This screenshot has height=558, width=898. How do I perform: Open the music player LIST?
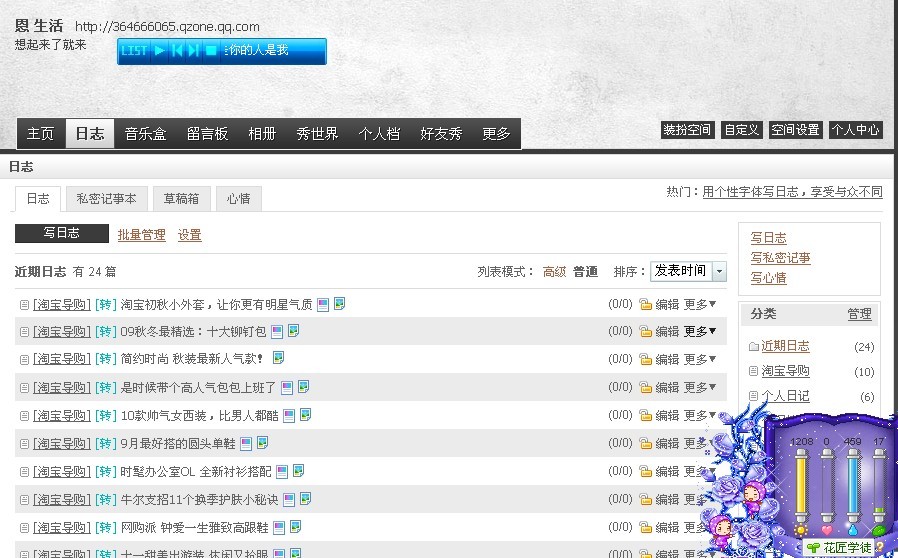135,51
